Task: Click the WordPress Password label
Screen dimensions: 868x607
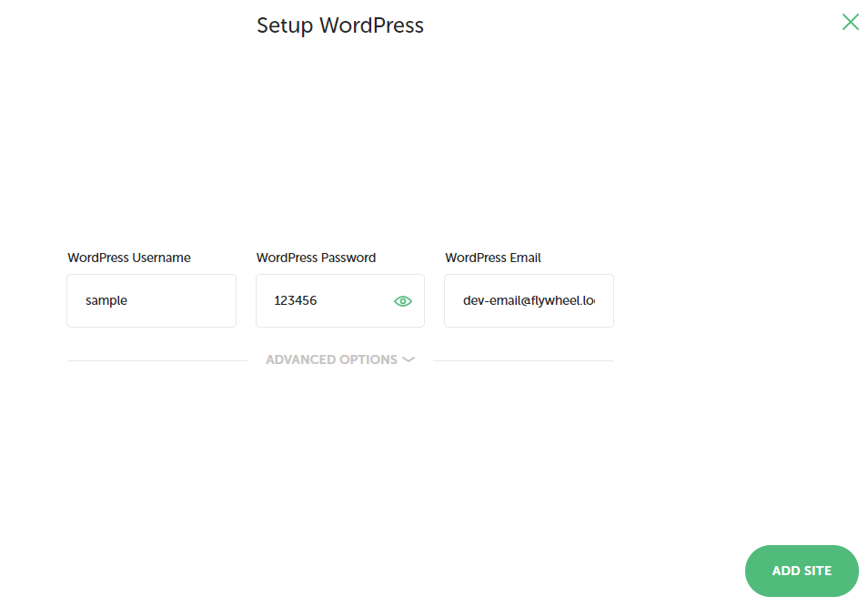Action: [x=316, y=258]
